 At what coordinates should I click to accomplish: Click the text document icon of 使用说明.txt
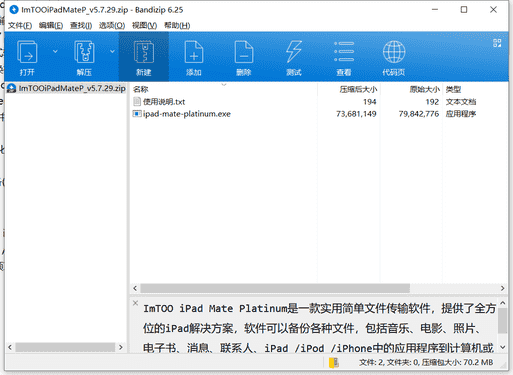(137, 101)
